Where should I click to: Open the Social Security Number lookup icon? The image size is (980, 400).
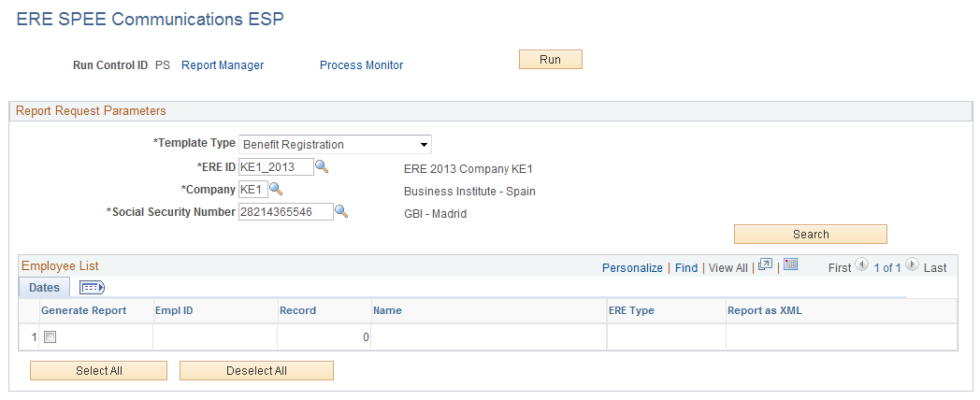[341, 211]
